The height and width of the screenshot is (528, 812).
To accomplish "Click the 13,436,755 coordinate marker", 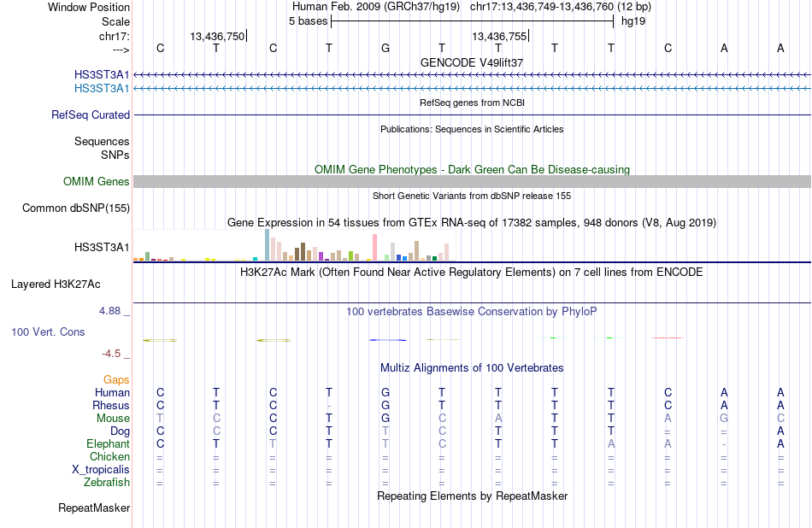I will 499,36.
